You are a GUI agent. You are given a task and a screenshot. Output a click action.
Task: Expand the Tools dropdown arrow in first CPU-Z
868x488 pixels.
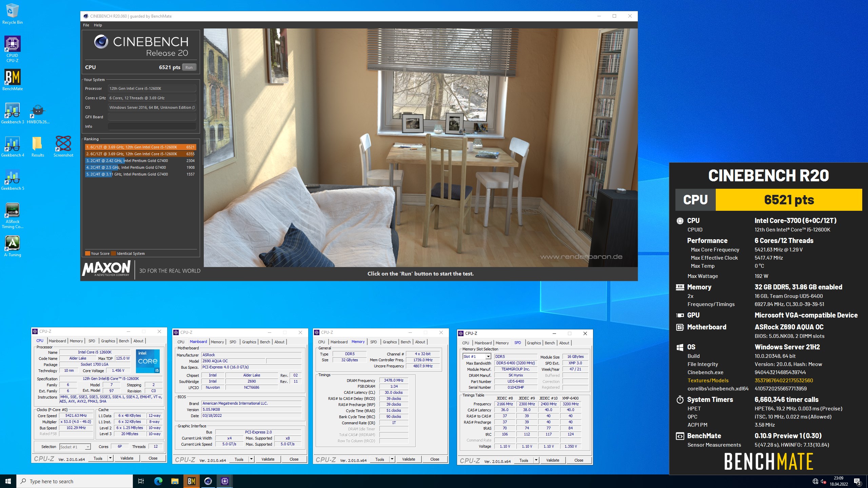110,458
